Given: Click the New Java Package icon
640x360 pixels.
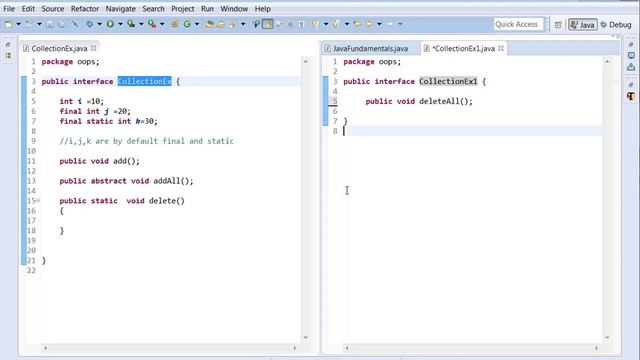Looking at the screenshot, I should pyautogui.click(x=175, y=24).
